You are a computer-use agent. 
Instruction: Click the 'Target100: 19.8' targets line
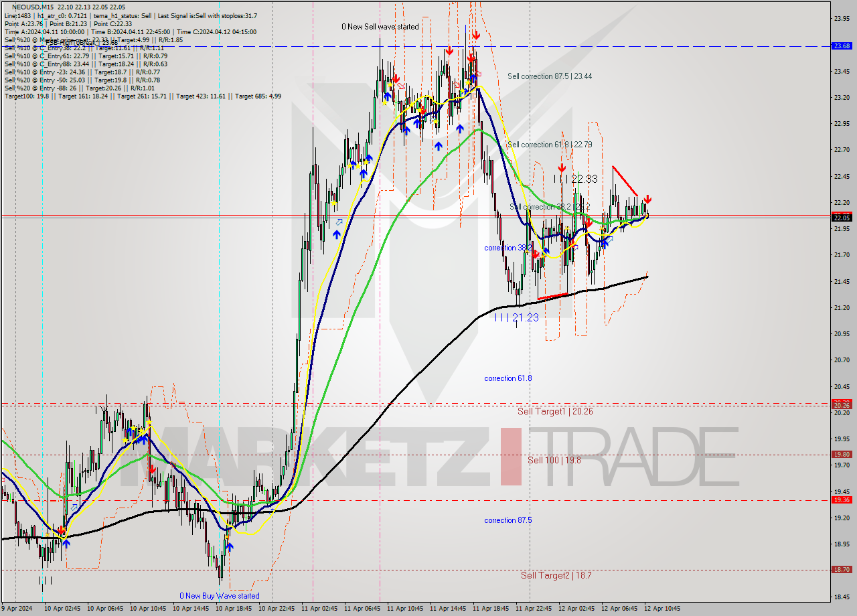pyautogui.click(x=143, y=96)
